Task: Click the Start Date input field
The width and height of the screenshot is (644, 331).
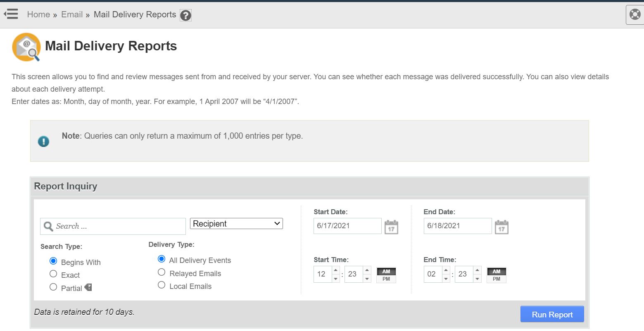Action: (x=347, y=226)
